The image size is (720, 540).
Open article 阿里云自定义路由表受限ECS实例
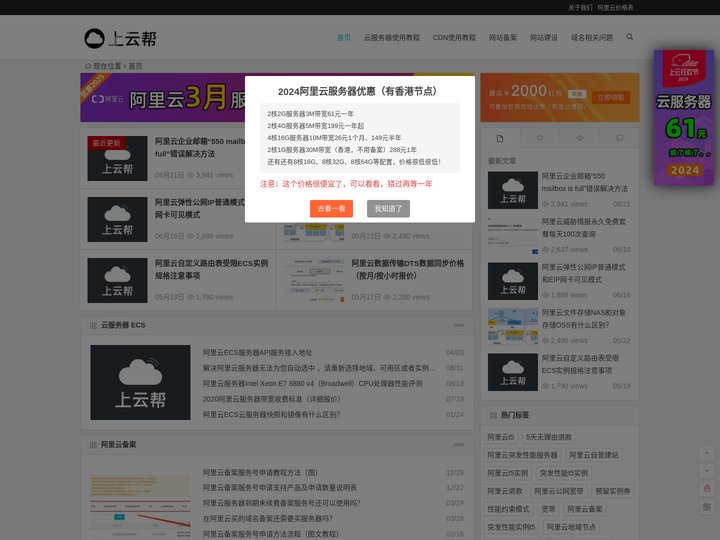tap(211, 269)
